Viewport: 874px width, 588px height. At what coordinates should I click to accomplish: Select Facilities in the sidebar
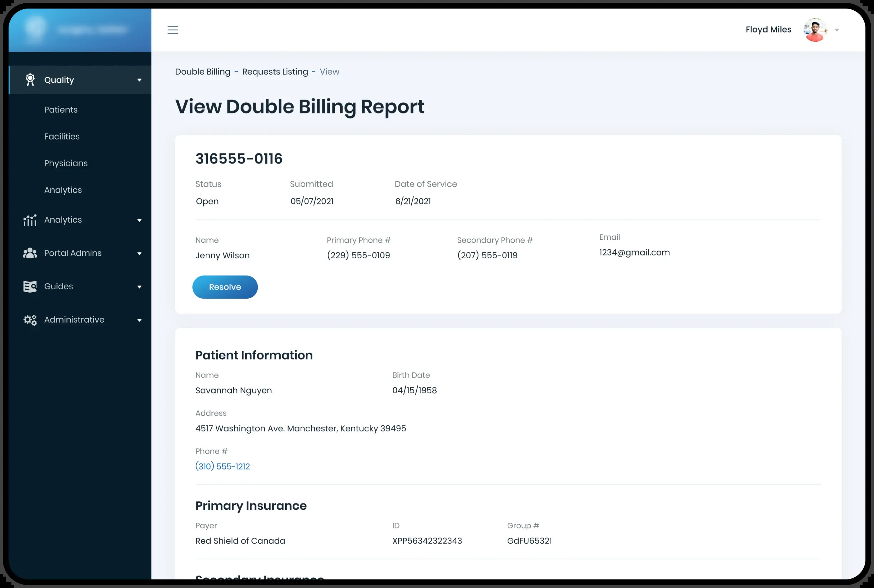coord(62,136)
